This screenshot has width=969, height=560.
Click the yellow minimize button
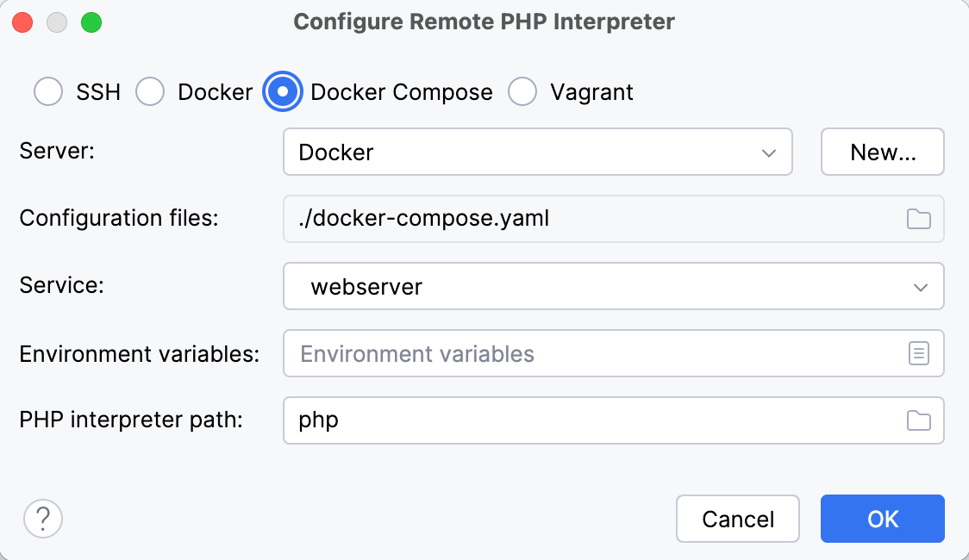pyautogui.click(x=55, y=22)
